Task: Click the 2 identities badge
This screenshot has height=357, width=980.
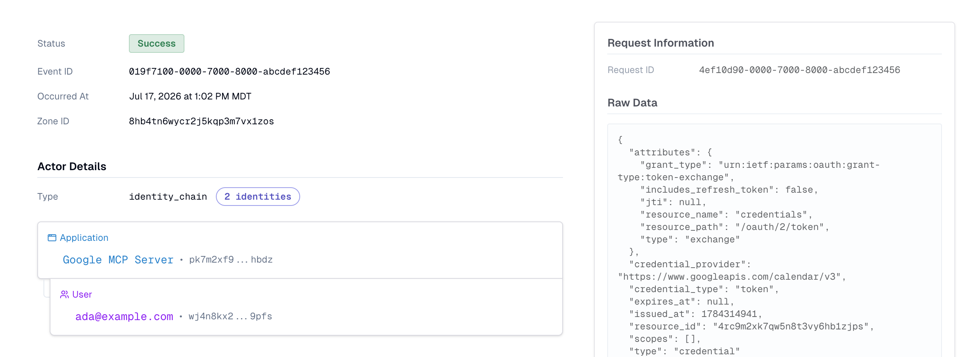Action: (258, 197)
